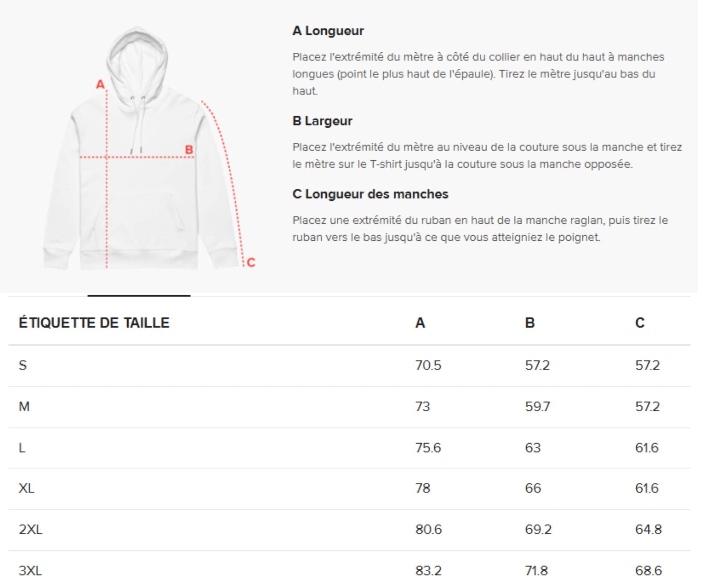Select the XL size row label

[x=26, y=488]
